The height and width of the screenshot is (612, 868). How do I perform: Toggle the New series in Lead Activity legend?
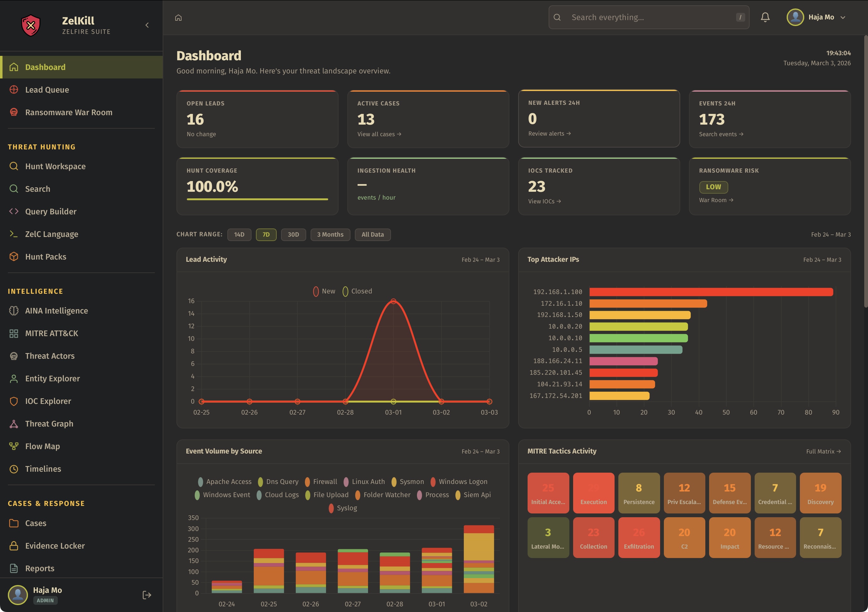coord(324,291)
